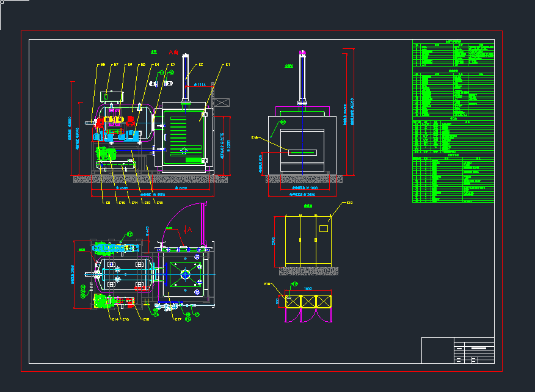Click the E1 callout label
Image resolution: width=535 pixels, height=392 pixels.
point(227,64)
